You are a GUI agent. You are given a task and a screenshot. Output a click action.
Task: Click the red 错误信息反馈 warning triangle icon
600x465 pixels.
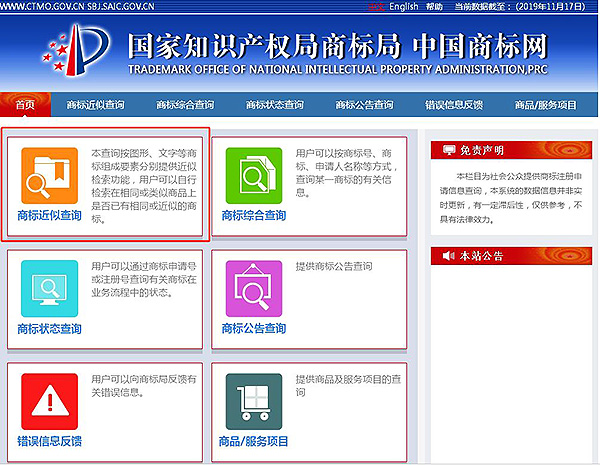(49, 401)
